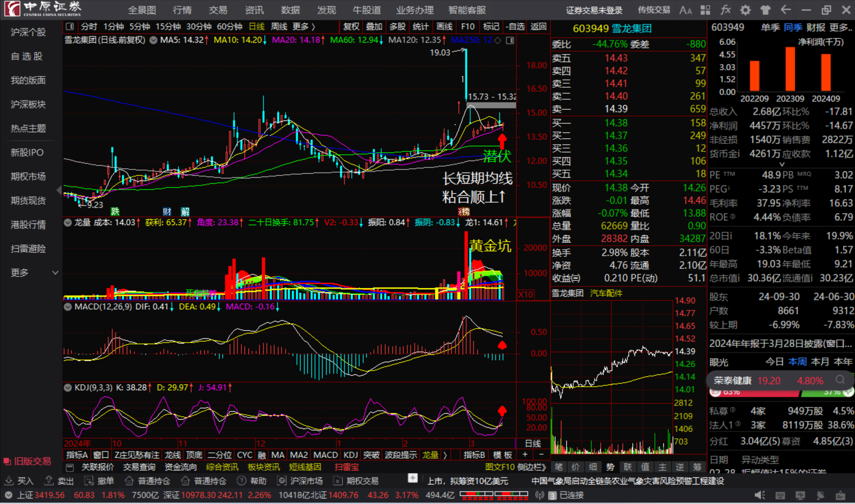Click the 202309 net profit bar
This screenshot has height=504, width=855.
tap(790, 69)
